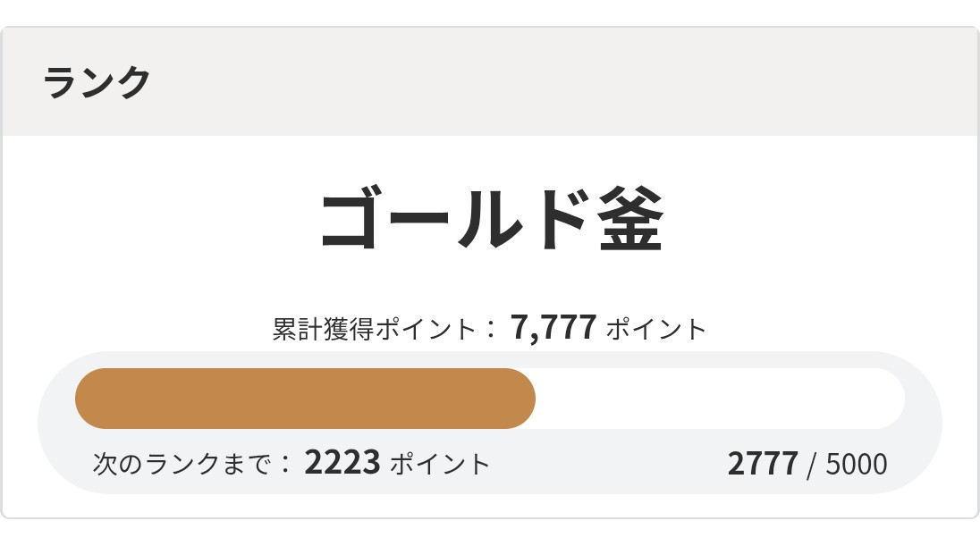Click ポイント unit beside 7,777

(x=656, y=329)
